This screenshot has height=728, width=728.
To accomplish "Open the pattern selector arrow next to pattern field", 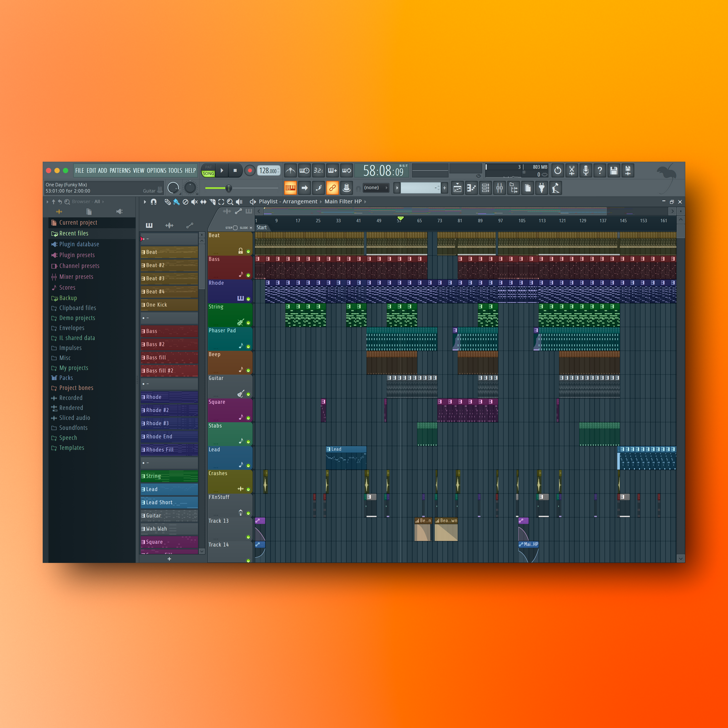I will pos(397,188).
